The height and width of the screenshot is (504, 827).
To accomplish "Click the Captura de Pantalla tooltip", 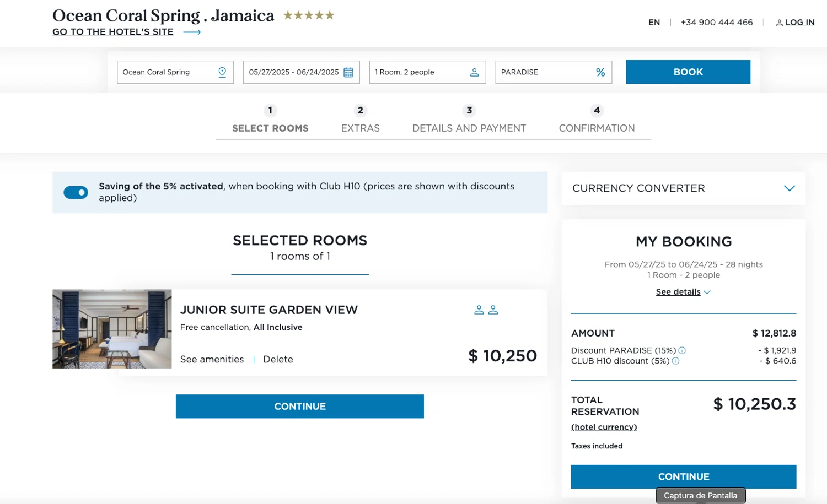I will (701, 496).
